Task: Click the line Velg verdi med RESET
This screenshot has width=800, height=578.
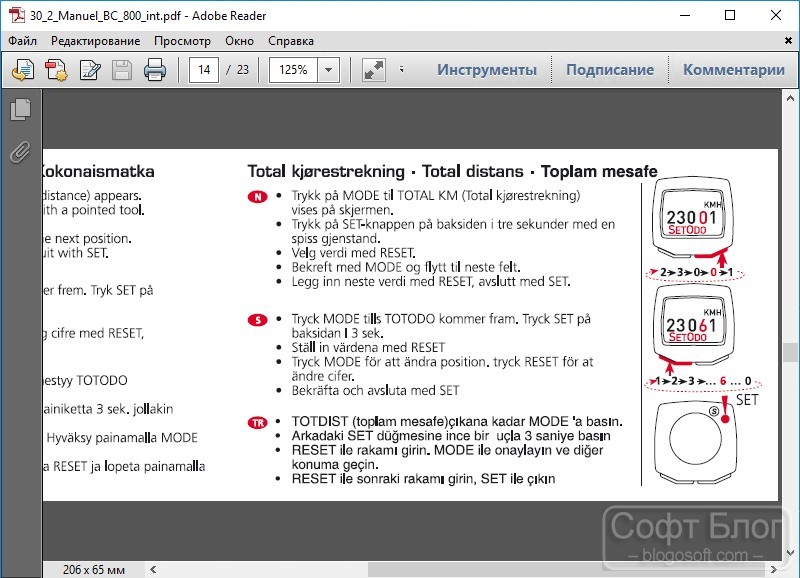Action: 354,253
